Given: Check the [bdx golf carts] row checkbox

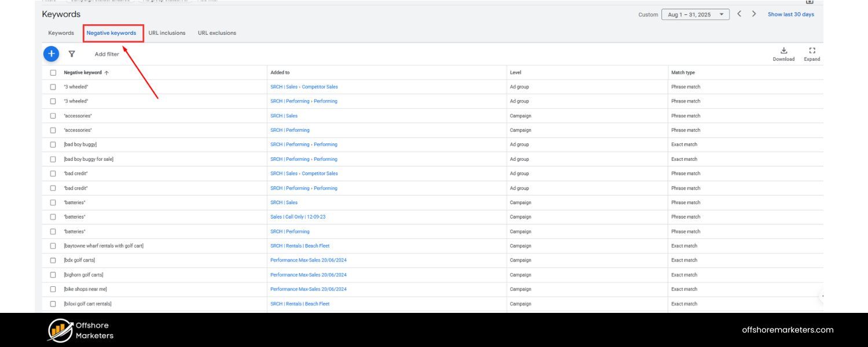Looking at the screenshot, I should point(53,260).
